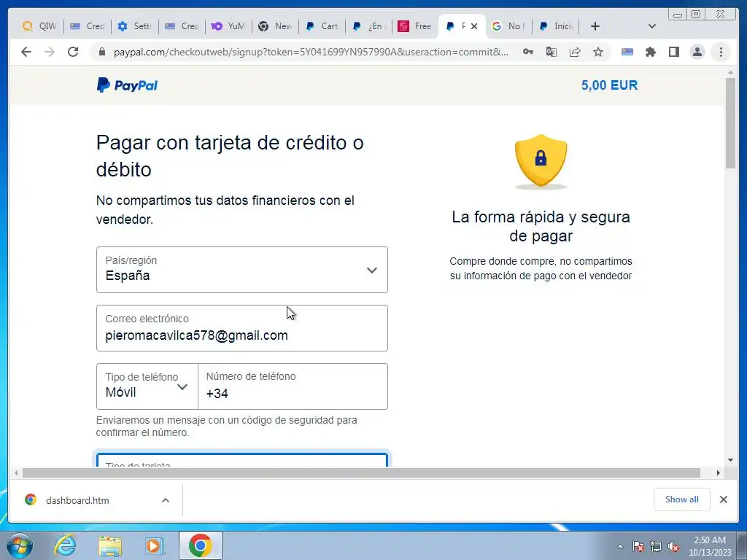Click the Tipo de tarjeta field
The image size is (747, 560).
(x=242, y=460)
